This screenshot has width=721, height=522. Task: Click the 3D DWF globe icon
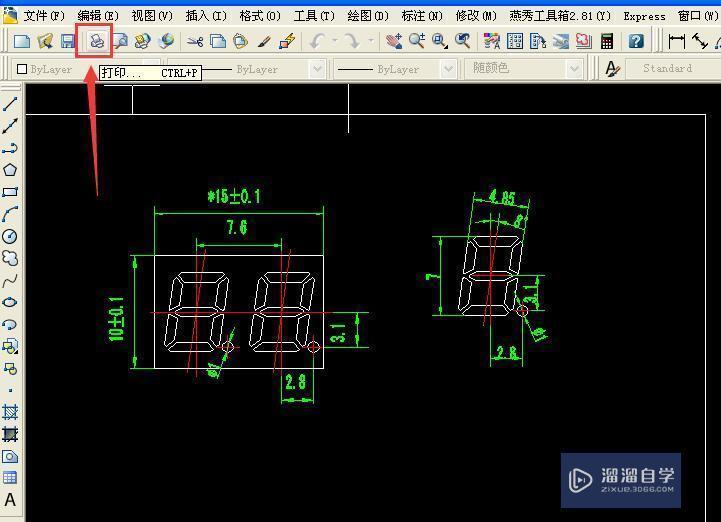pyautogui.click(x=166, y=41)
